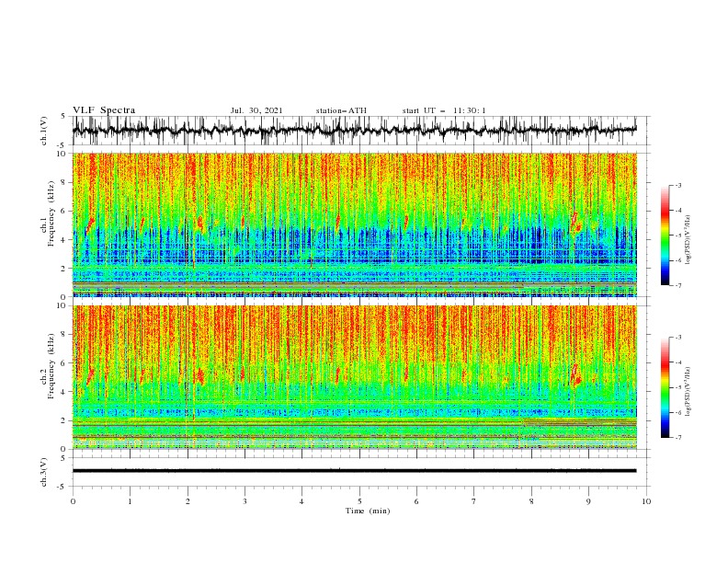Click the date 'Jul. 30, 2021'

(x=256, y=110)
